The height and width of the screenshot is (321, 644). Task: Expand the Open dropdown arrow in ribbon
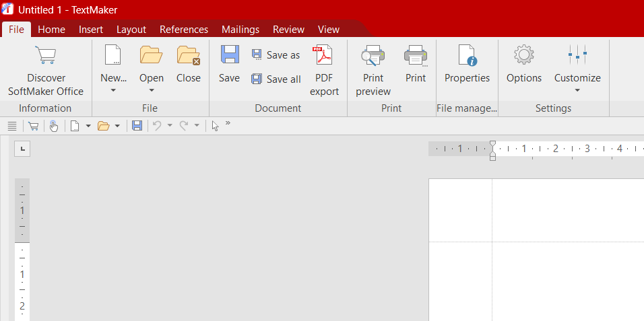coord(152,90)
